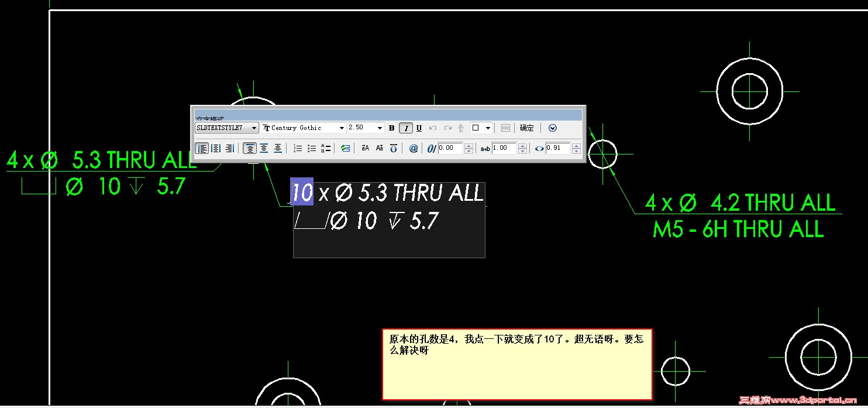Image resolution: width=868 pixels, height=408 pixels.
Task: Apply bulleted list icon
Action: pos(312,149)
